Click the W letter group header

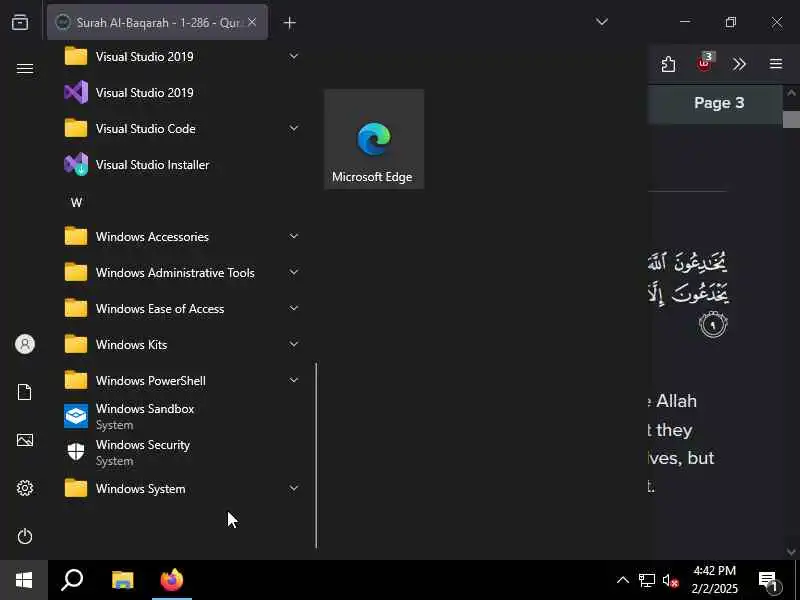click(77, 203)
